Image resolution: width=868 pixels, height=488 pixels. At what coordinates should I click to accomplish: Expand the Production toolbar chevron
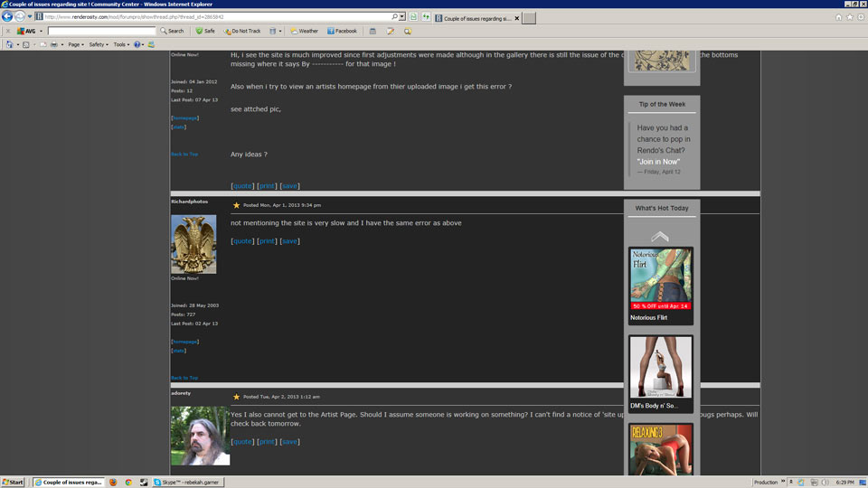coord(783,482)
